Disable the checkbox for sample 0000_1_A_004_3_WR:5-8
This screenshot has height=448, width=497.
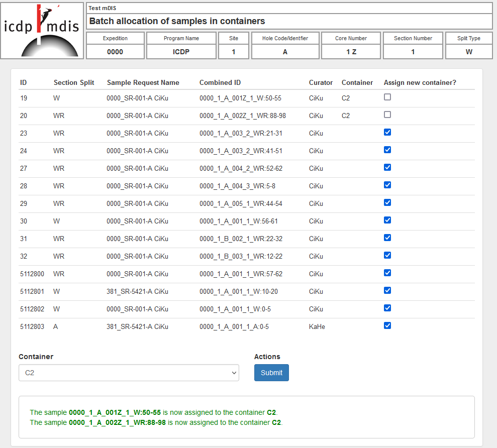[387, 185]
